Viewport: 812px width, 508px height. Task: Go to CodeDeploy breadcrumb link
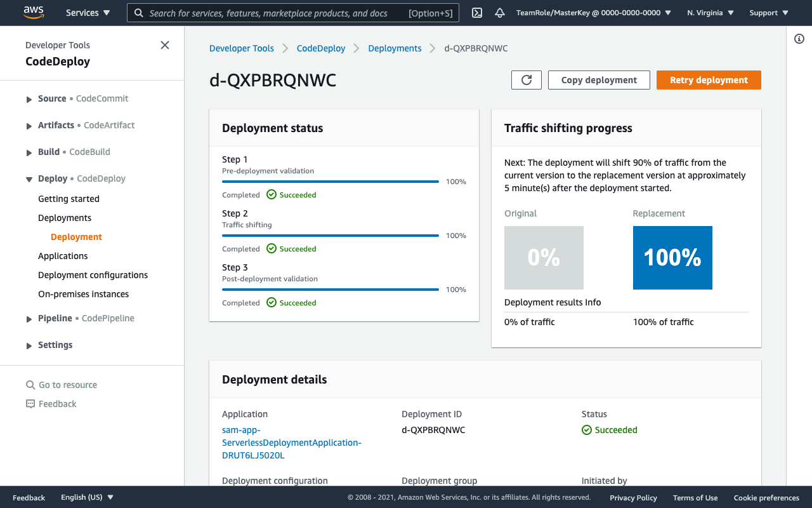[x=321, y=48]
